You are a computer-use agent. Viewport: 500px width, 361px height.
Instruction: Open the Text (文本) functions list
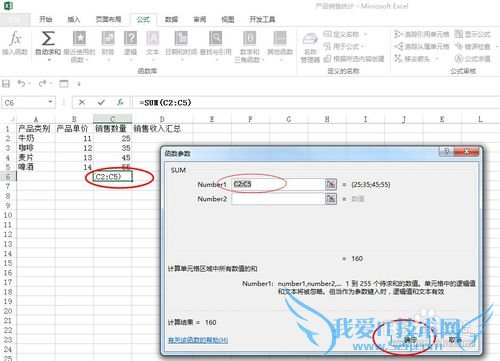coord(153,46)
